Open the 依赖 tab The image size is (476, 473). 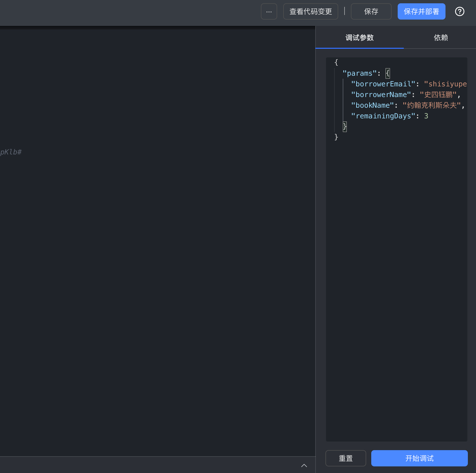tap(441, 38)
